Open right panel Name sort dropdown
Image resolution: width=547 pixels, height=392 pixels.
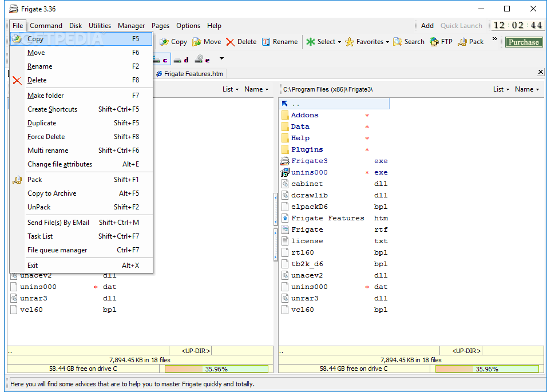pyautogui.click(x=527, y=89)
